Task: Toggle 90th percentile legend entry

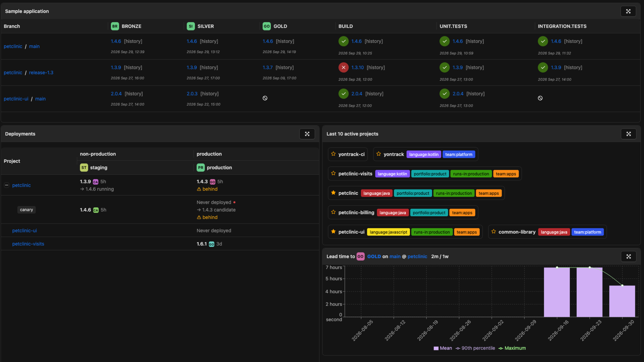Action: [475, 348]
